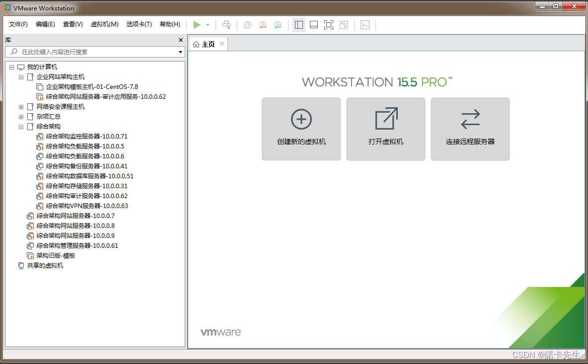
Task: Open the 文件(F) menu
Action: [x=18, y=24]
